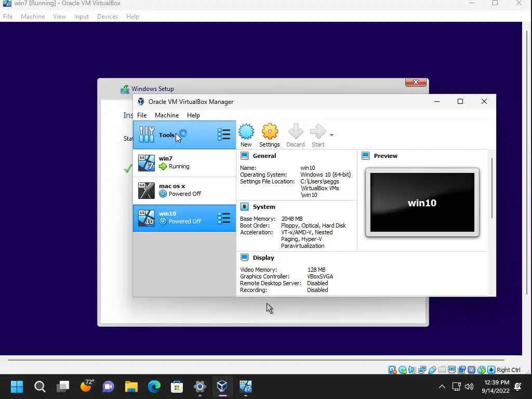The width and height of the screenshot is (532, 399).
Task: Click the hard disk activity status icon
Action: [x=392, y=370]
